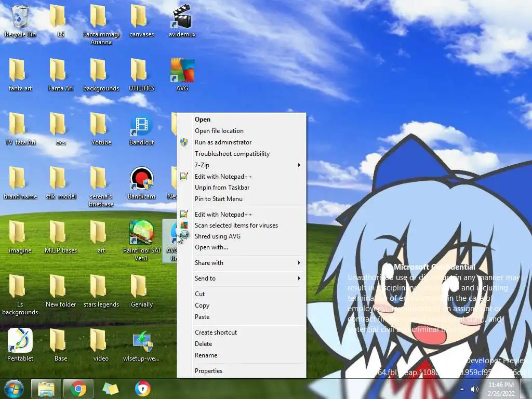The height and width of the screenshot is (399, 532).
Task: Choose Run as administrator
Action: click(x=242, y=142)
